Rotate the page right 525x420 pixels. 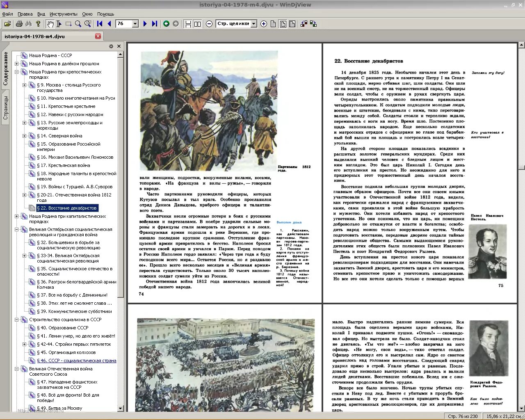tap(313, 24)
